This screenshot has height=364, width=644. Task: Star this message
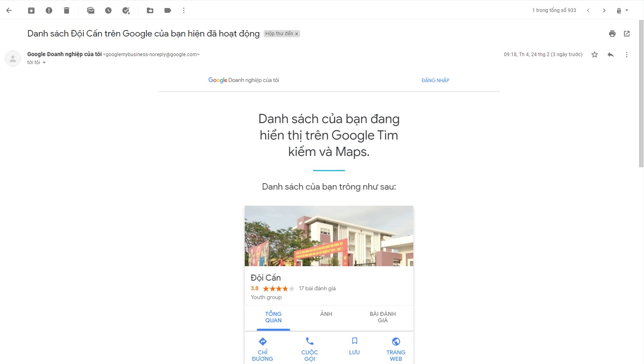(x=595, y=55)
